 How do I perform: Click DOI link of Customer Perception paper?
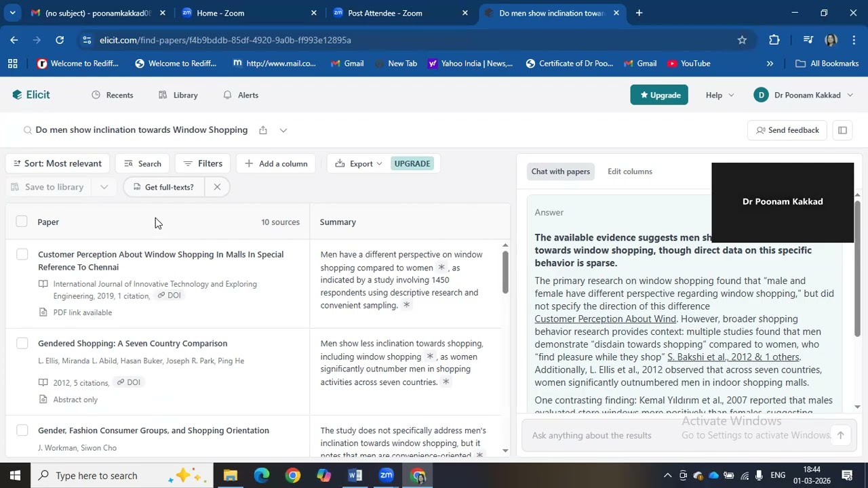point(169,296)
